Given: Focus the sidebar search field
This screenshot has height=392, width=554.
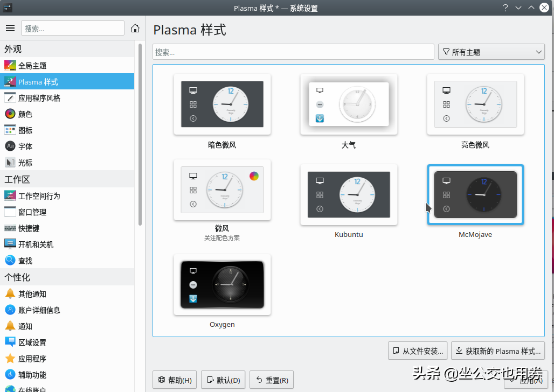Looking at the screenshot, I should 72,28.
